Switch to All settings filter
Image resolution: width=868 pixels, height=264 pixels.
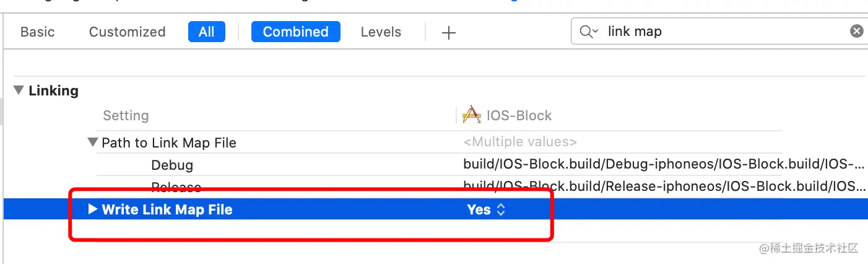[x=206, y=32]
